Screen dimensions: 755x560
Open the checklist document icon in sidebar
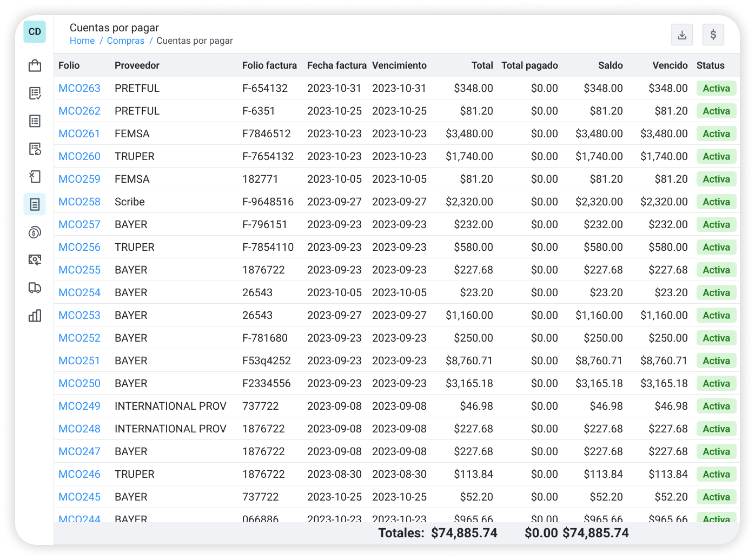pos(35,94)
